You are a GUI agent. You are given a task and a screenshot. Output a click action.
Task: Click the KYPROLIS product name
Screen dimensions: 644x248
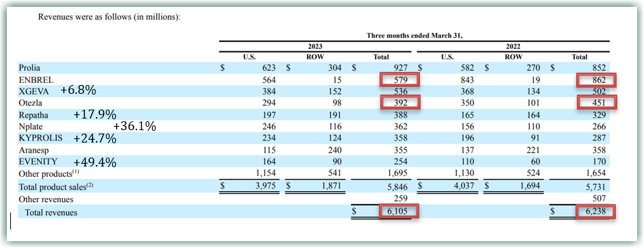tap(40, 138)
